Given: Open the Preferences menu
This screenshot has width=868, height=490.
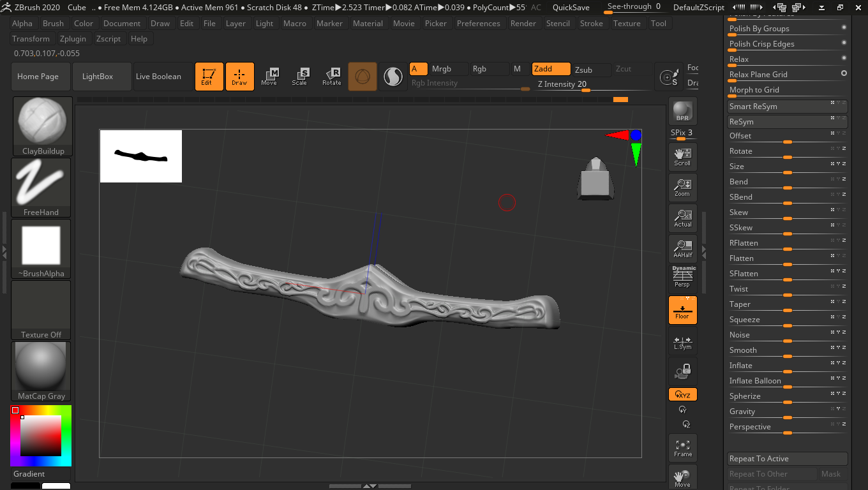Looking at the screenshot, I should coord(478,23).
